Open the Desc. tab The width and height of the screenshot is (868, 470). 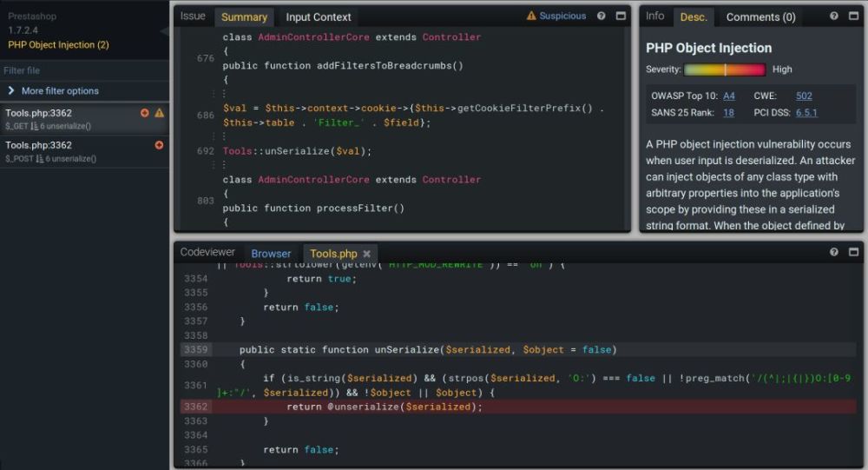click(694, 17)
